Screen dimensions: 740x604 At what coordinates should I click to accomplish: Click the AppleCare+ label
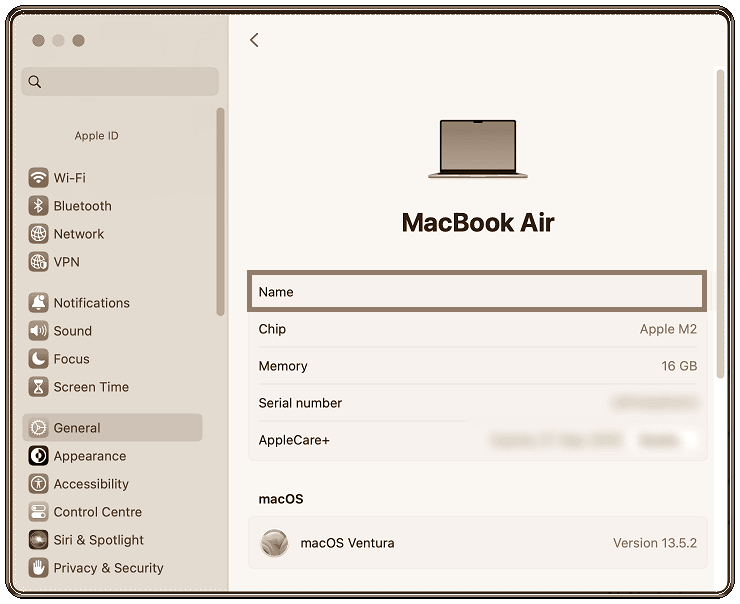click(294, 440)
